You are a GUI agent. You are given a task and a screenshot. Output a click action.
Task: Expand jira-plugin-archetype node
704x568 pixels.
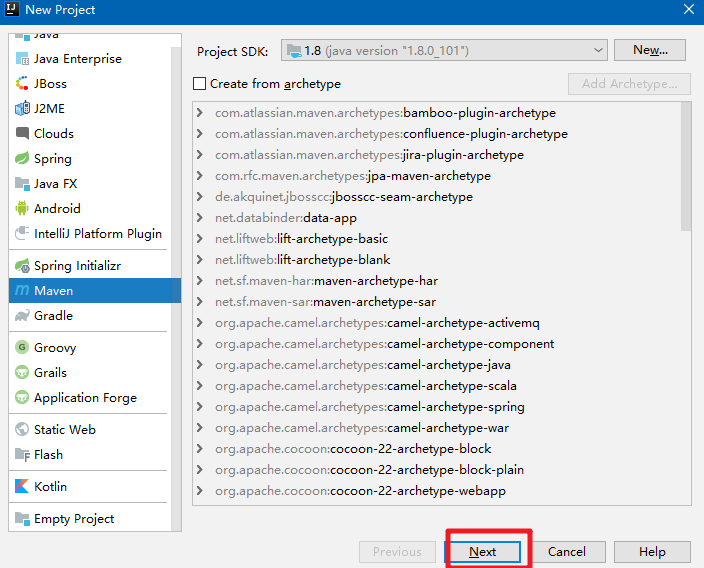coord(200,155)
